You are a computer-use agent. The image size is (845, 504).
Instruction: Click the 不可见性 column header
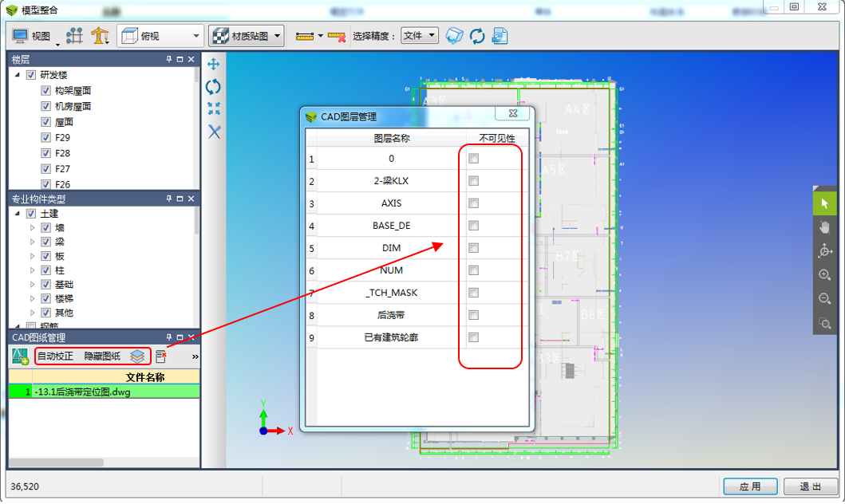[x=497, y=139]
